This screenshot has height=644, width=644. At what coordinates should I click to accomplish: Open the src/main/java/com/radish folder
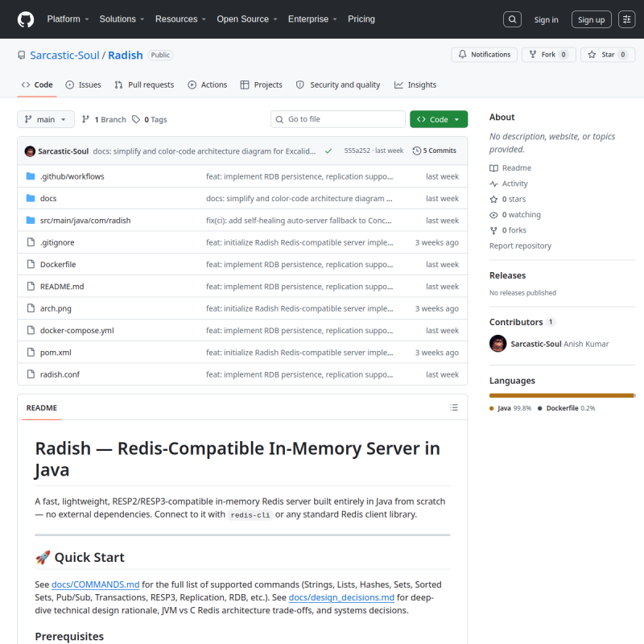coord(85,220)
